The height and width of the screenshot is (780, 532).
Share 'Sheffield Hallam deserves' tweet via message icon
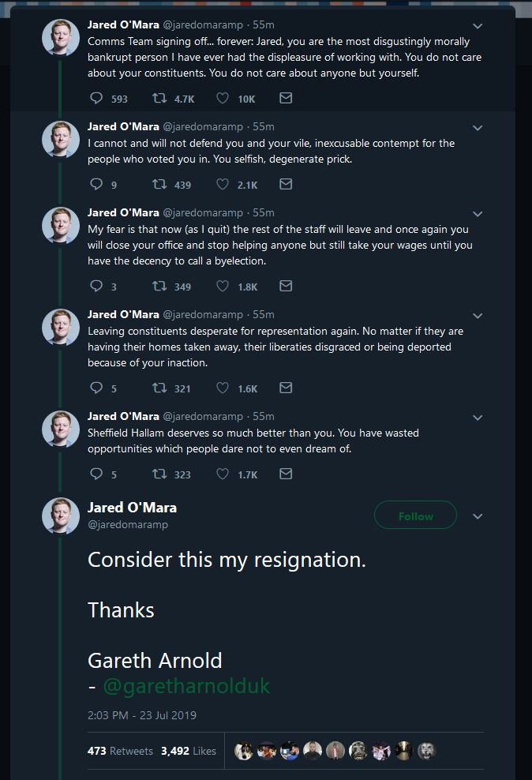click(x=286, y=474)
